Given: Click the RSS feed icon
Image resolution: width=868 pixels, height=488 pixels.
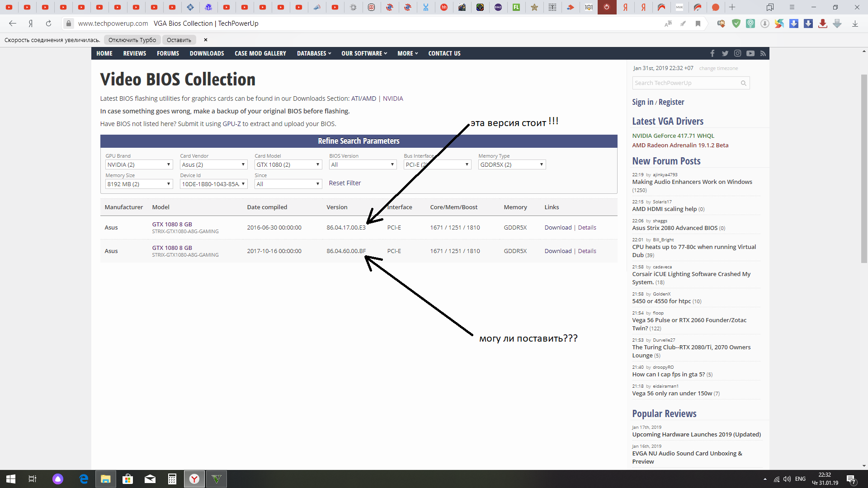Looking at the screenshot, I should [x=763, y=53].
